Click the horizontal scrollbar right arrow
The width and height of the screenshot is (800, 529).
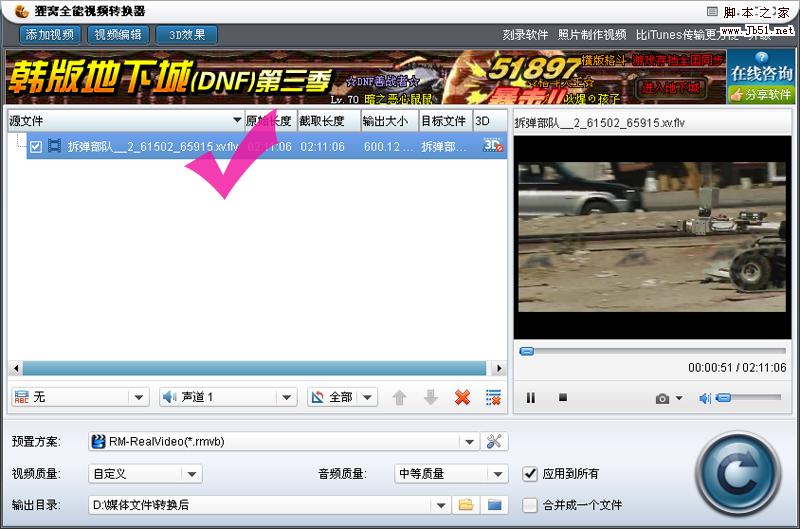click(x=498, y=368)
